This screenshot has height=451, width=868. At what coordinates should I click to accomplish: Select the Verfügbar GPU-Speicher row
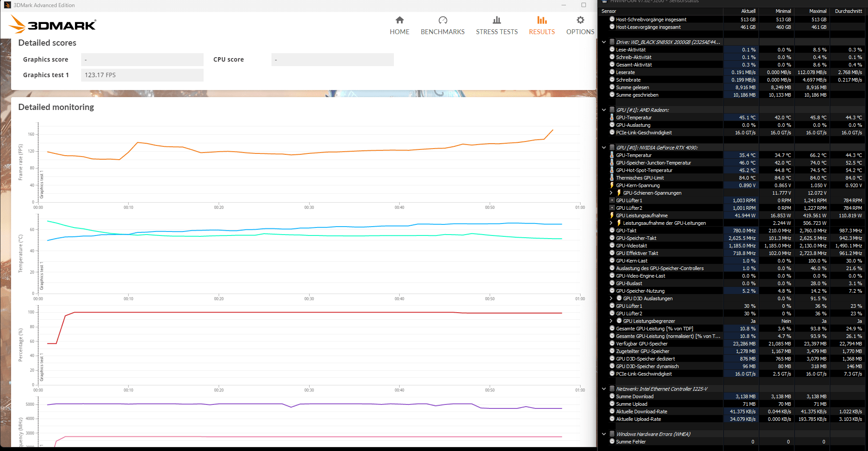click(733, 344)
